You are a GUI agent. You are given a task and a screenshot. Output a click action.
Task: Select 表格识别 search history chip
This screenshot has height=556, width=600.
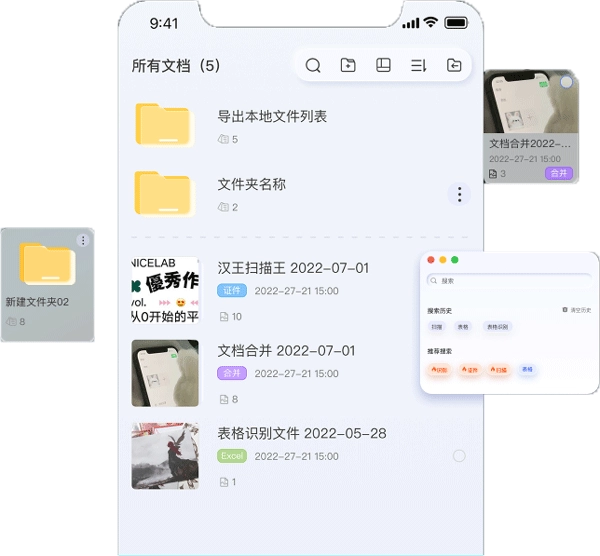497,327
